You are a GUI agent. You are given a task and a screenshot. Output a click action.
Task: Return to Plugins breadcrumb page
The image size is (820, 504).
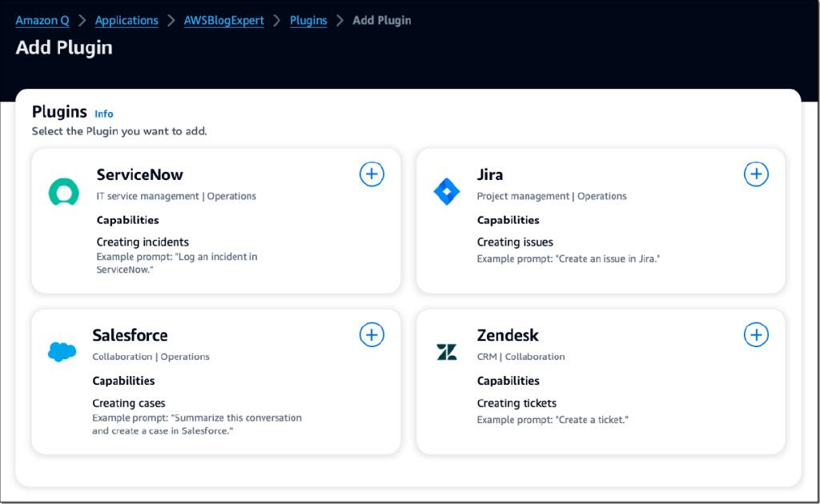[308, 21]
